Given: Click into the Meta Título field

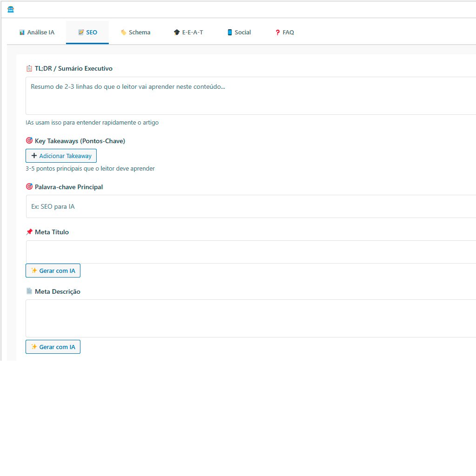Looking at the screenshot, I should pos(251,252).
